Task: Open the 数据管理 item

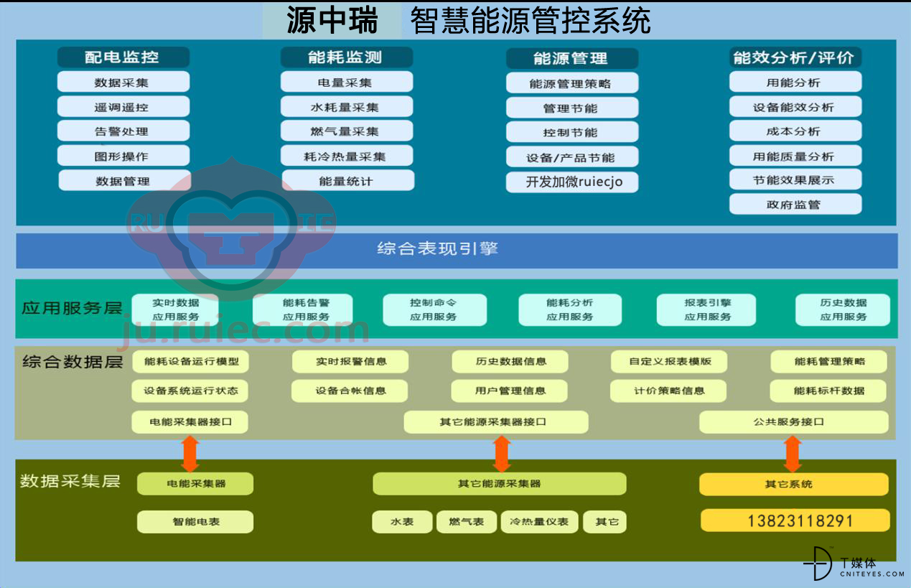Action: 124,181
